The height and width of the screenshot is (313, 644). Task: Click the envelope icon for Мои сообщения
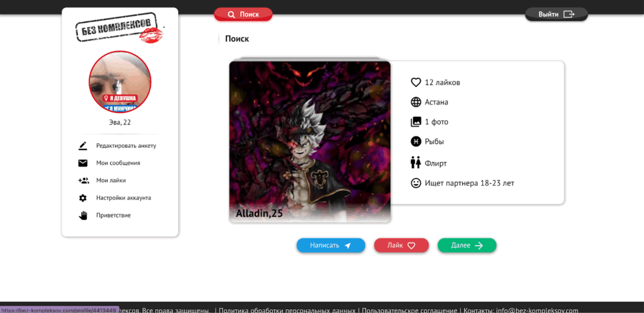[83, 163]
